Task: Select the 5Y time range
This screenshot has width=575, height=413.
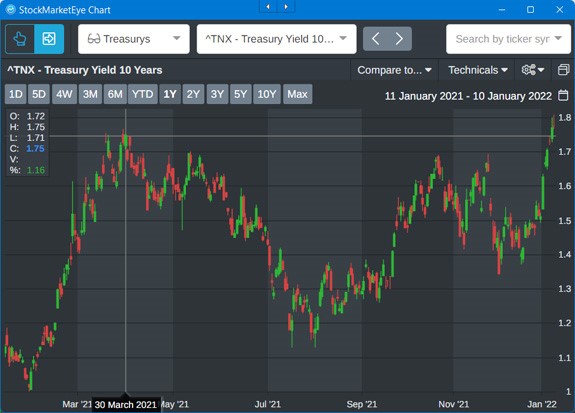Action: point(241,94)
